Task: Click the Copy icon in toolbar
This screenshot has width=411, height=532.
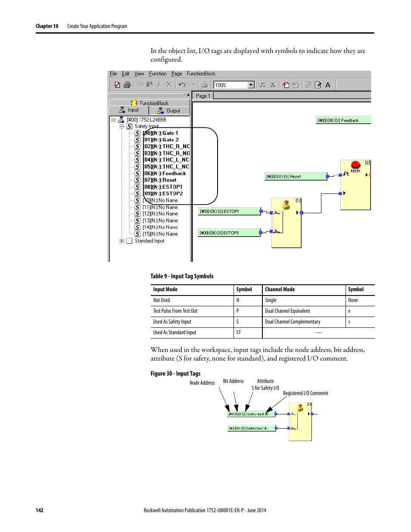Action: click(x=140, y=85)
